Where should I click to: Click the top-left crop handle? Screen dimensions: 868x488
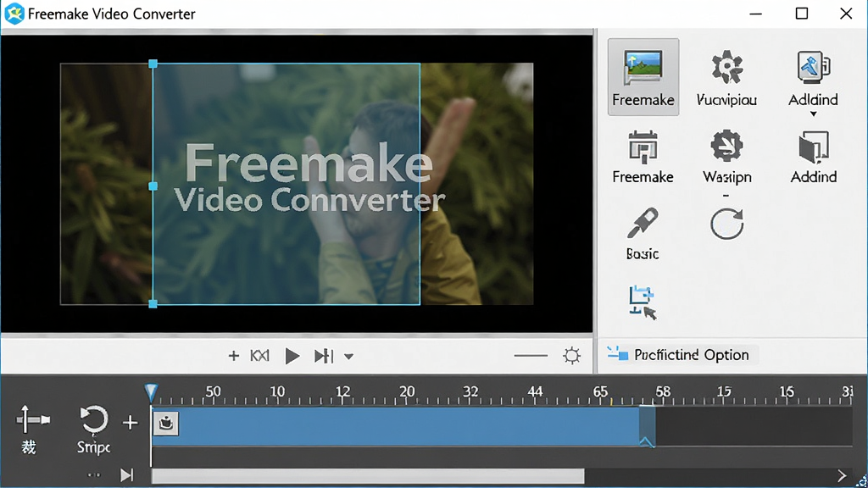153,64
